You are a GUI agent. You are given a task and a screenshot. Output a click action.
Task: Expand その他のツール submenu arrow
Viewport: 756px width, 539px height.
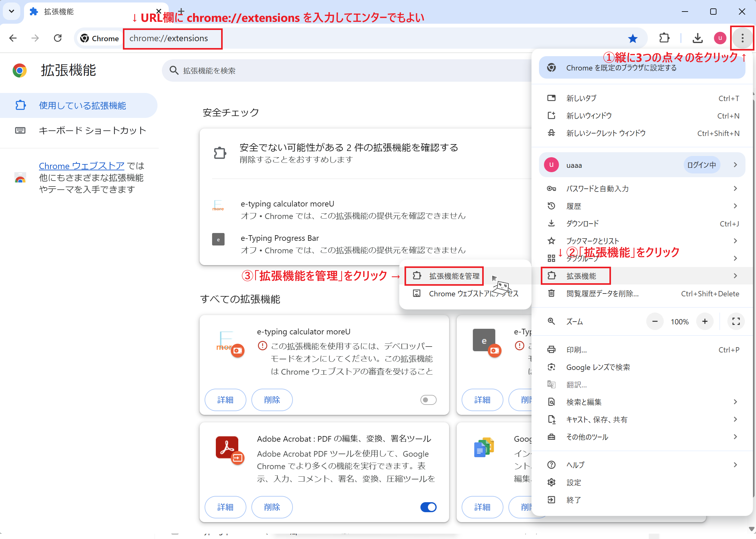(735, 437)
